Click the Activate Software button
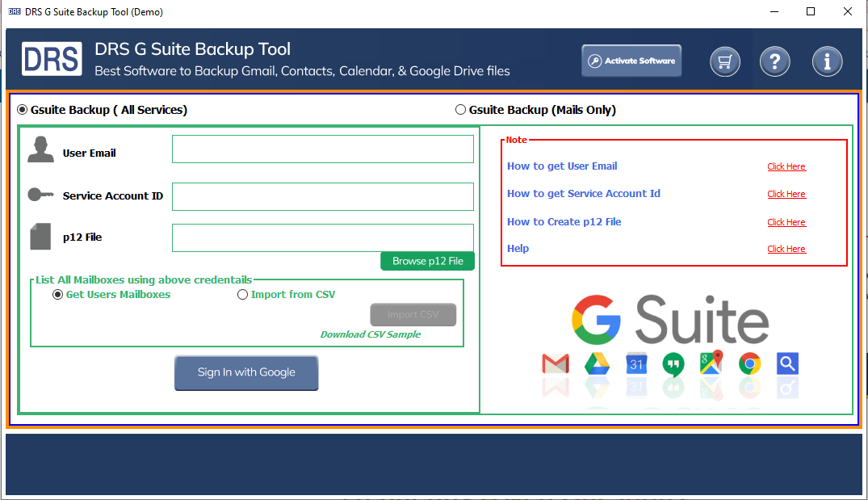This screenshot has width=868, height=500. tap(631, 61)
